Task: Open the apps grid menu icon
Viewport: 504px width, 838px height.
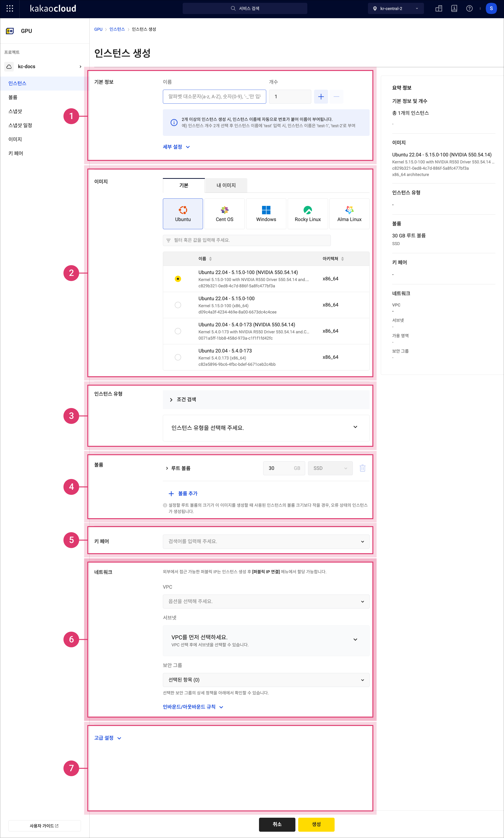Action: click(x=10, y=8)
